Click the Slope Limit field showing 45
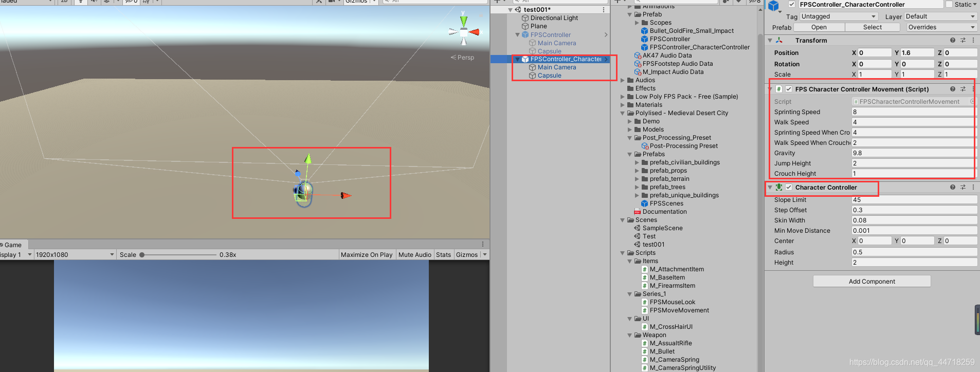The width and height of the screenshot is (980, 372). 914,200
